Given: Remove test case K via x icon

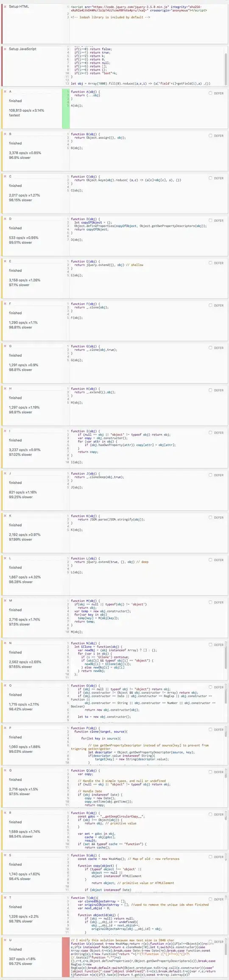Looking at the screenshot, I should tap(5, 516).
